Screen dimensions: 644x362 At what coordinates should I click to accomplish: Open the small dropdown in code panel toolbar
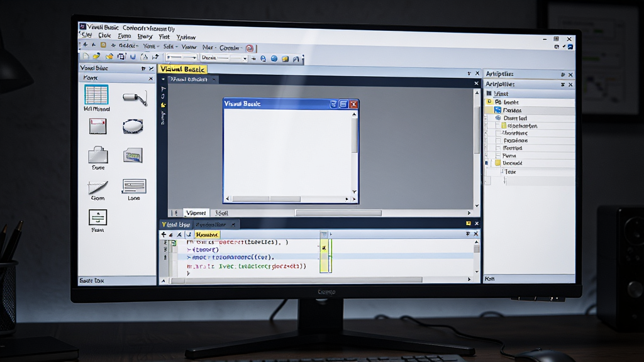click(x=324, y=234)
